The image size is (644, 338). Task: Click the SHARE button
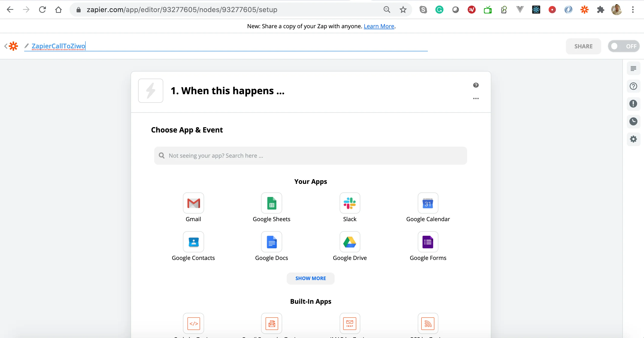coord(584,46)
